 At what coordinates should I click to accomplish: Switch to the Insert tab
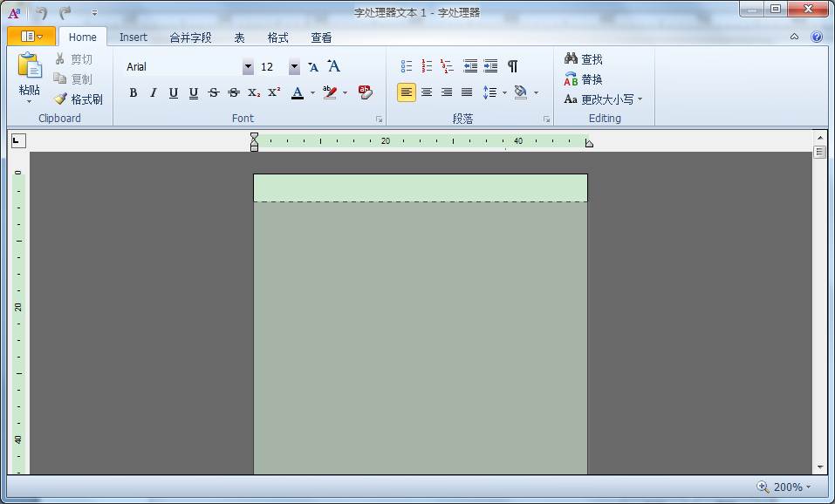[x=133, y=37]
